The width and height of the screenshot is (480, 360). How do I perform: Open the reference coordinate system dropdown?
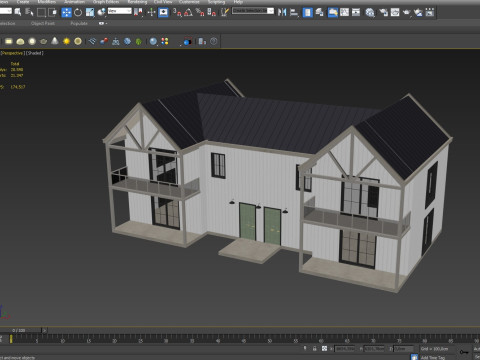(x=120, y=11)
